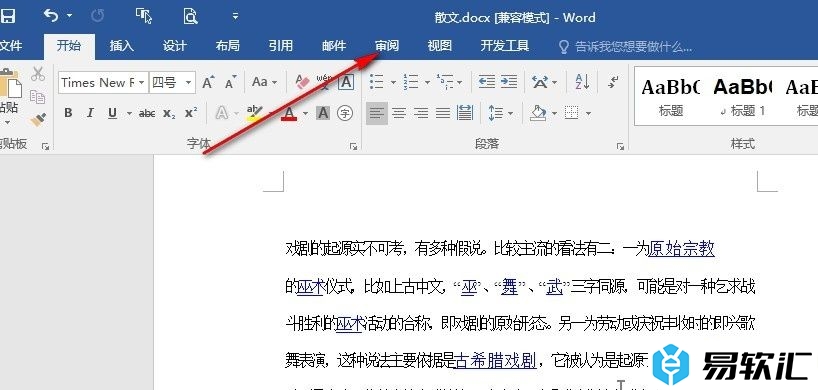Increase font size with grow icon
This screenshot has width=818, height=390.
pyautogui.click(x=208, y=82)
